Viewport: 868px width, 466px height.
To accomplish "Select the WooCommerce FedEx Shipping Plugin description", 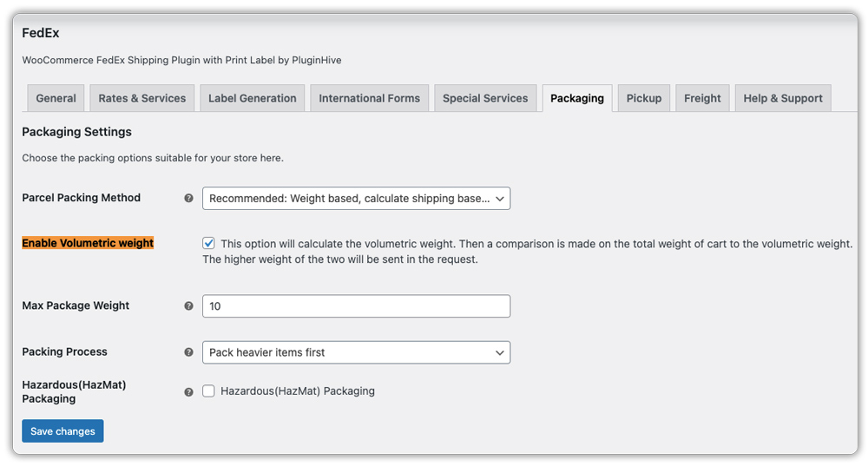I will 181,61.
